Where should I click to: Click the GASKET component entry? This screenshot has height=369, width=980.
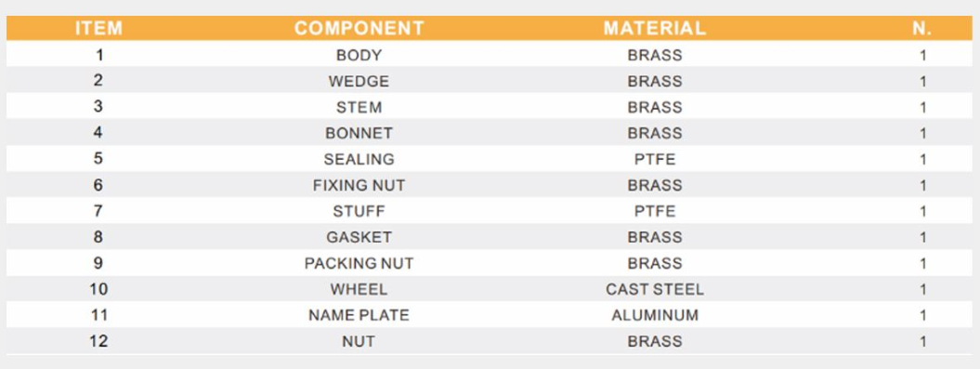359,238
